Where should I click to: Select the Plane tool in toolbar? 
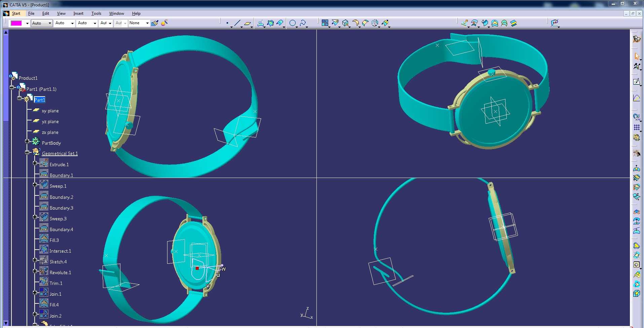click(248, 23)
